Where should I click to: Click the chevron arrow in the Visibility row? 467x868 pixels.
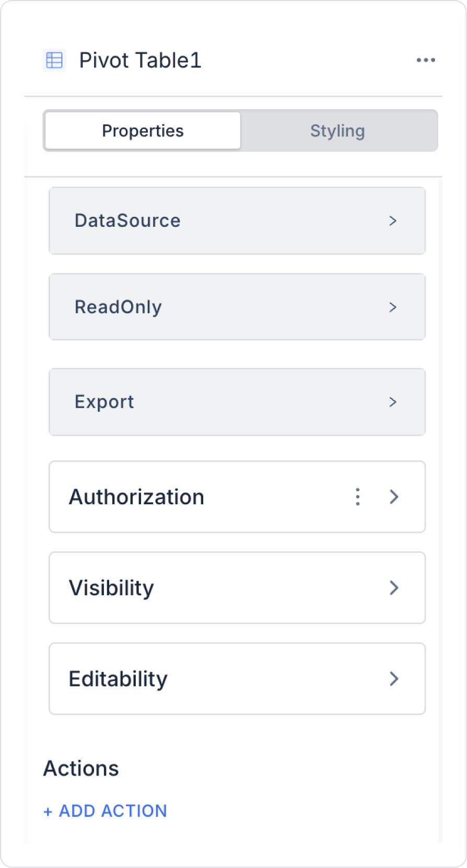click(x=394, y=588)
